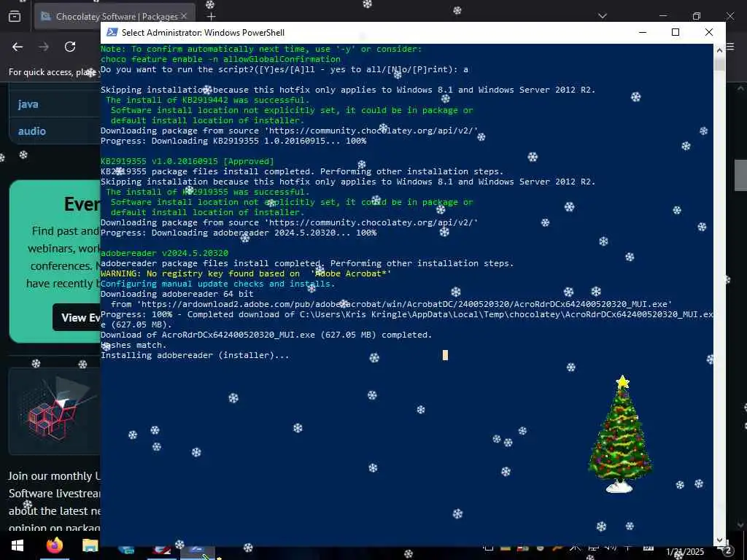Click the 'Do you want to run the script?' prompt line
747x560 pixels.
coord(285,69)
